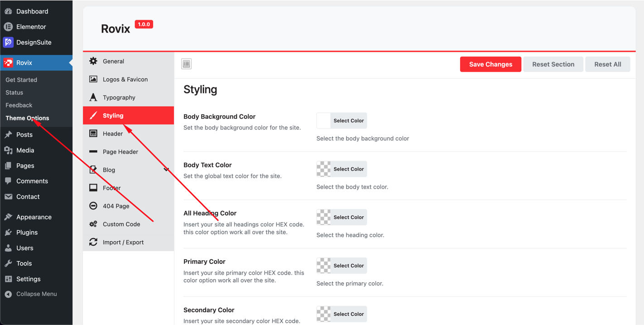The width and height of the screenshot is (644, 325).
Task: Click the Posts pushpin icon
Action: (8, 135)
